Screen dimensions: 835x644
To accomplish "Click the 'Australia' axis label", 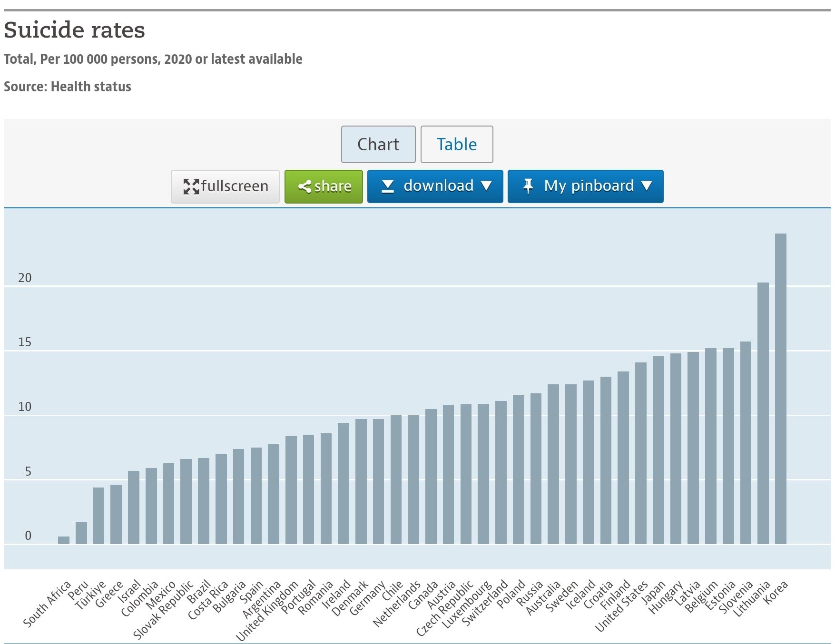I will (x=543, y=597).
